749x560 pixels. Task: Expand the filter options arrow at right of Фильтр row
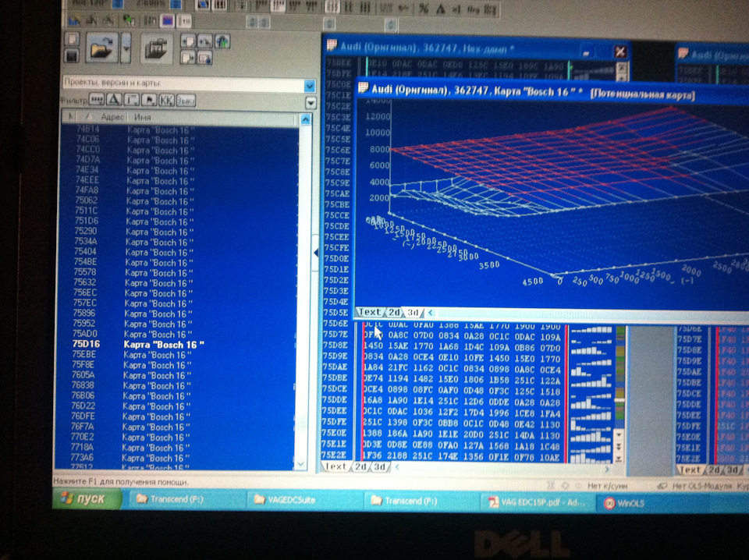tap(311, 103)
